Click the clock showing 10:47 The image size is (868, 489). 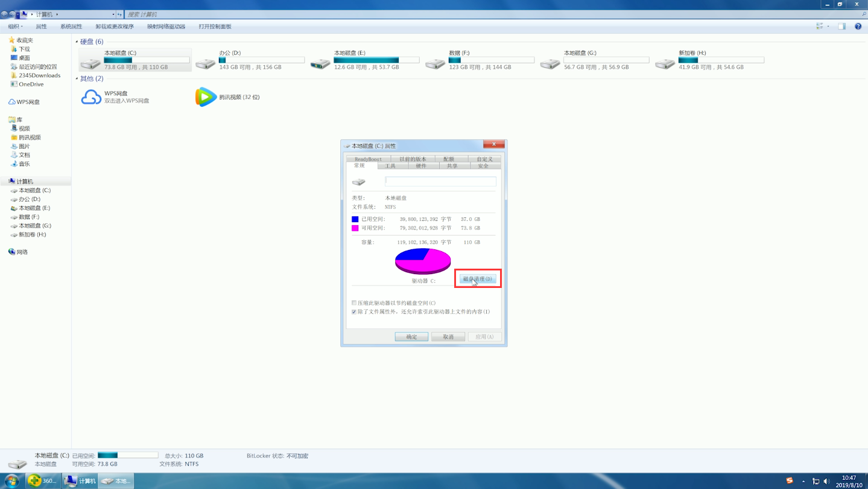[x=849, y=478]
